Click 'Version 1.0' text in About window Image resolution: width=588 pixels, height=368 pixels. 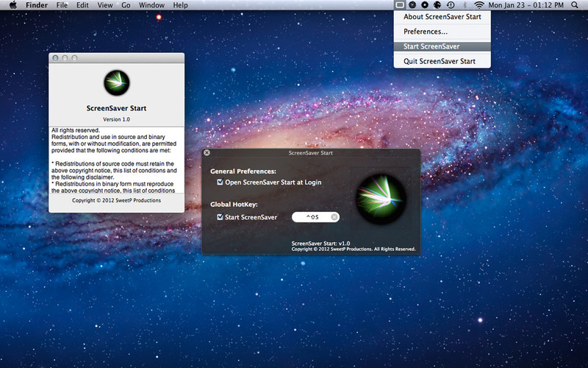pos(116,119)
